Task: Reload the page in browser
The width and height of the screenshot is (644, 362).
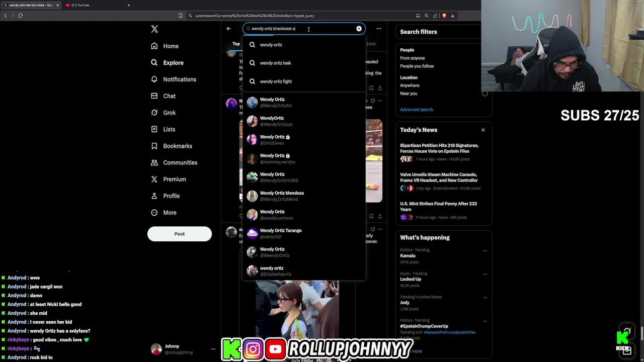Action: point(21,16)
